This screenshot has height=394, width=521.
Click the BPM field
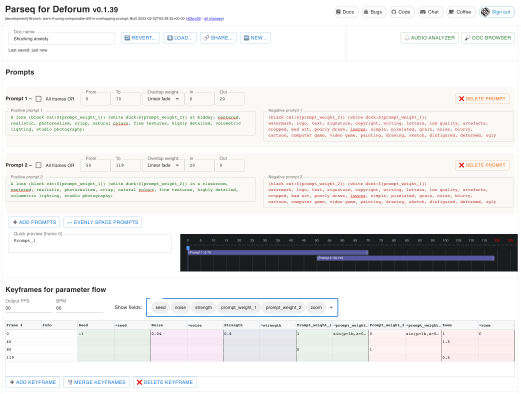coord(79,308)
